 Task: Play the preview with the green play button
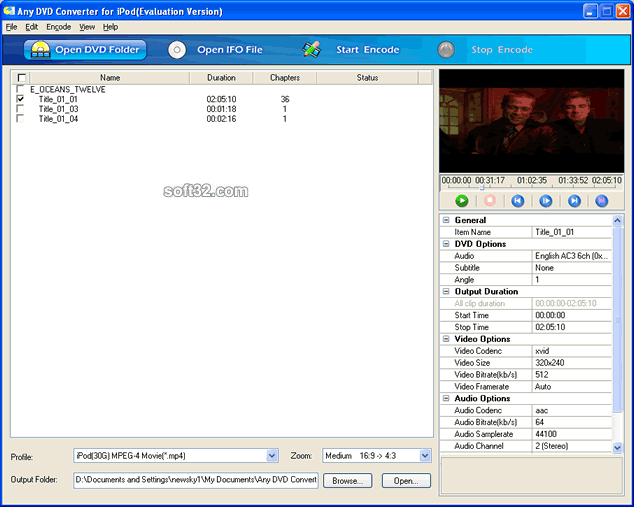(461, 201)
